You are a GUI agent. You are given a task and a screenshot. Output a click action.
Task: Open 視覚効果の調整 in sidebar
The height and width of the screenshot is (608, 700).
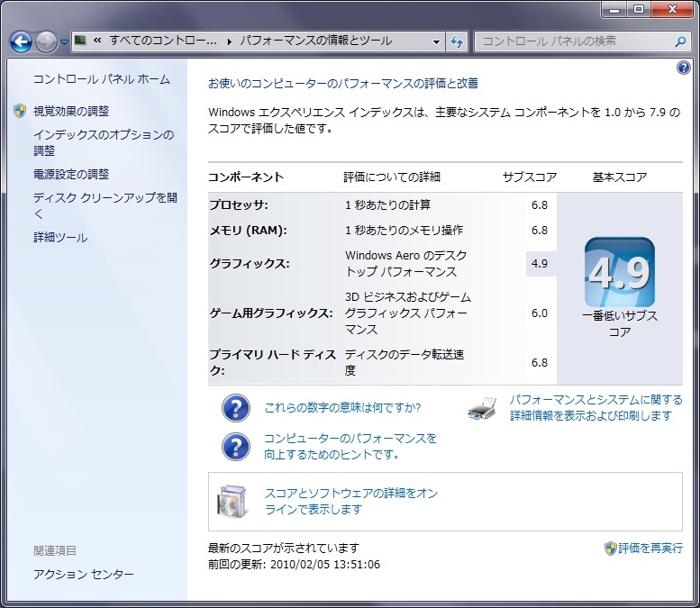point(71,111)
